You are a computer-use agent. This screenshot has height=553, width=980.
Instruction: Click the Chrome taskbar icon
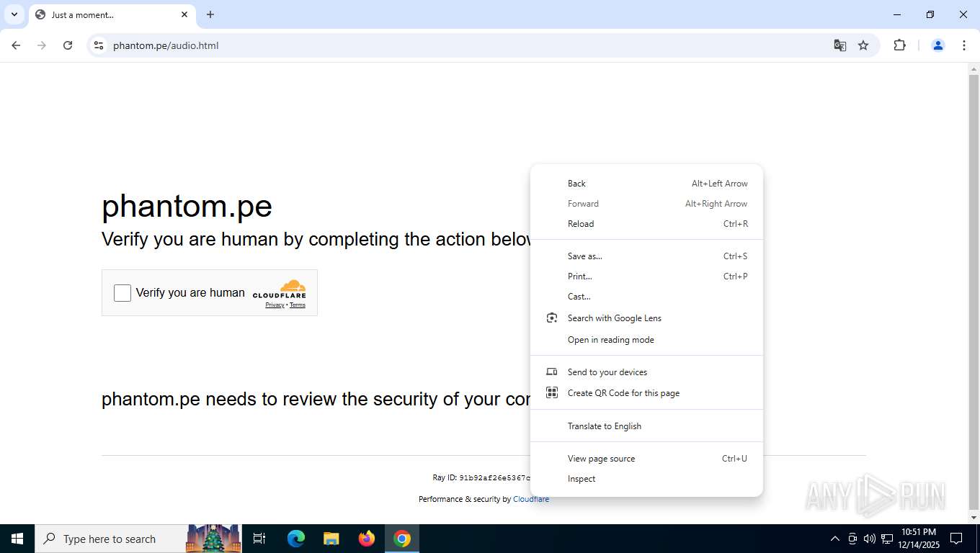[x=402, y=539]
